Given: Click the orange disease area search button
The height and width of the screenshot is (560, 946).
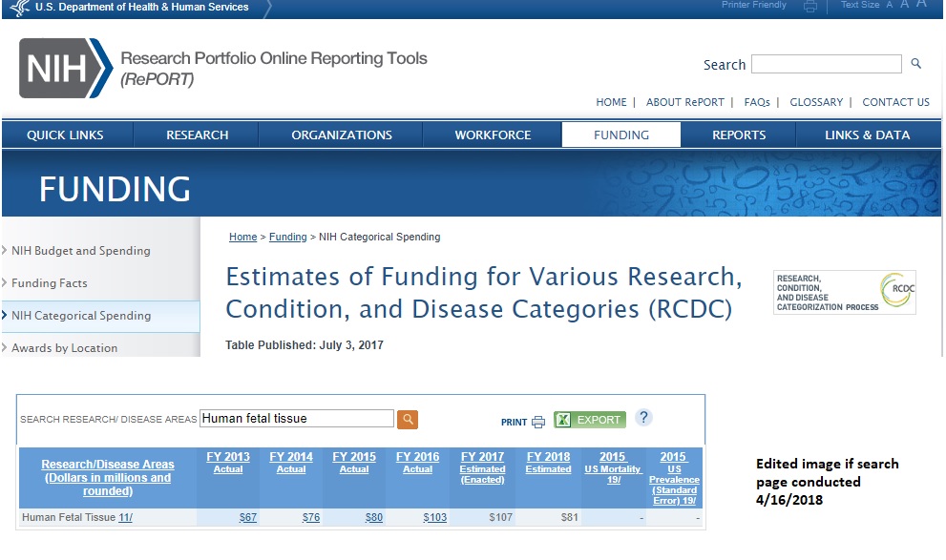Looking at the screenshot, I should (408, 419).
